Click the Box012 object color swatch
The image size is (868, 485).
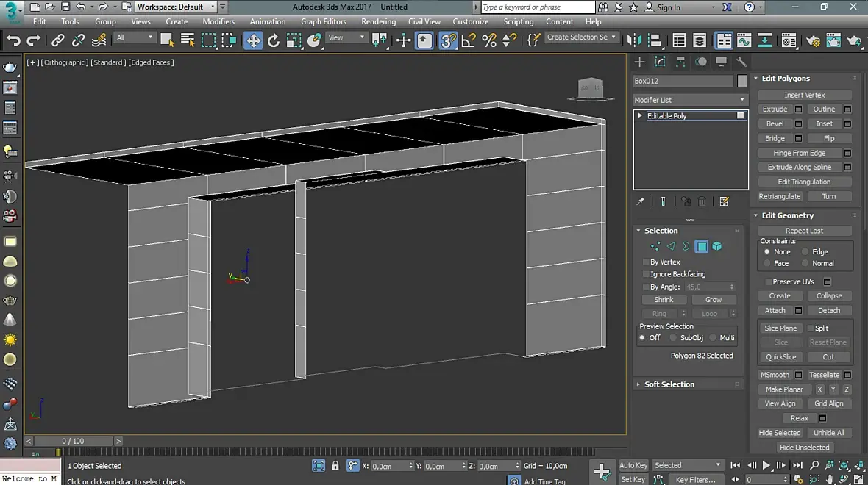coord(743,81)
